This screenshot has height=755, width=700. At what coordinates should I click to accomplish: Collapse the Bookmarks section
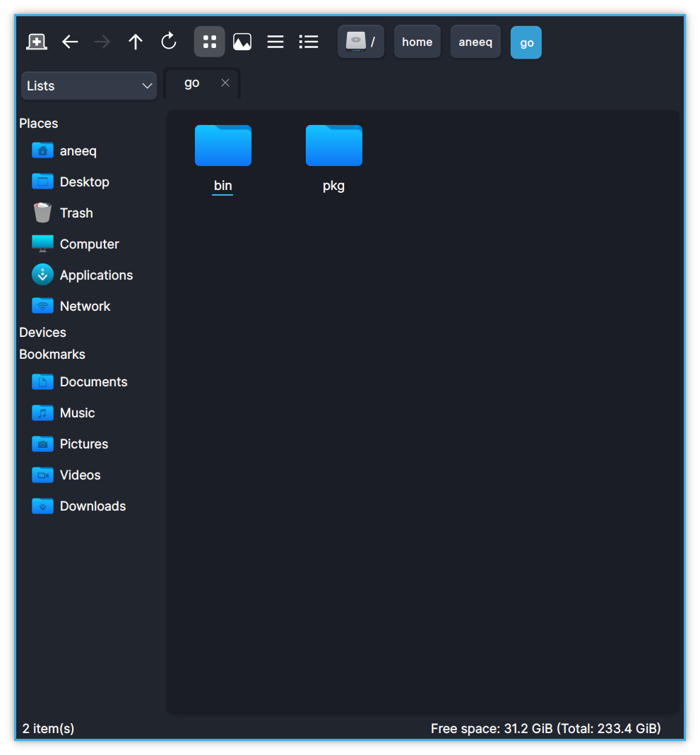[x=52, y=354]
